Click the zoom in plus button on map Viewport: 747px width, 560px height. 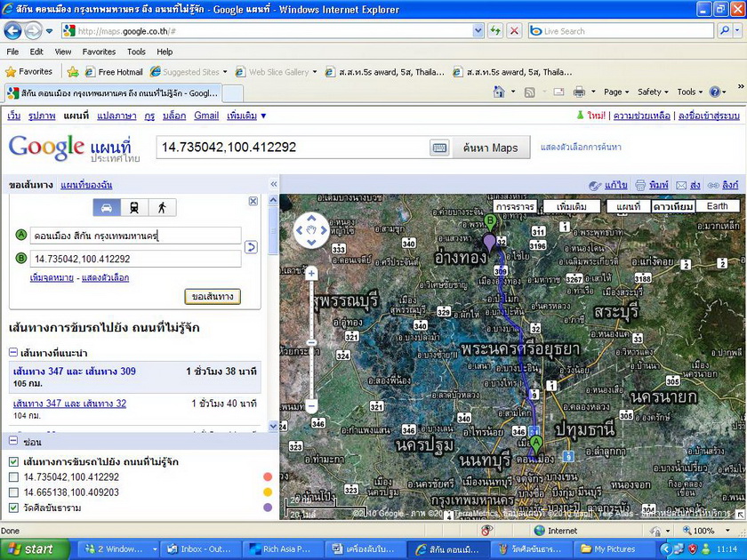click(312, 274)
